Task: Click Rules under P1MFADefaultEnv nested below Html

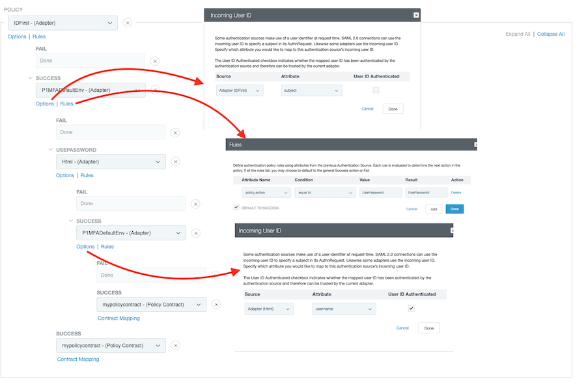Action: 107,247
